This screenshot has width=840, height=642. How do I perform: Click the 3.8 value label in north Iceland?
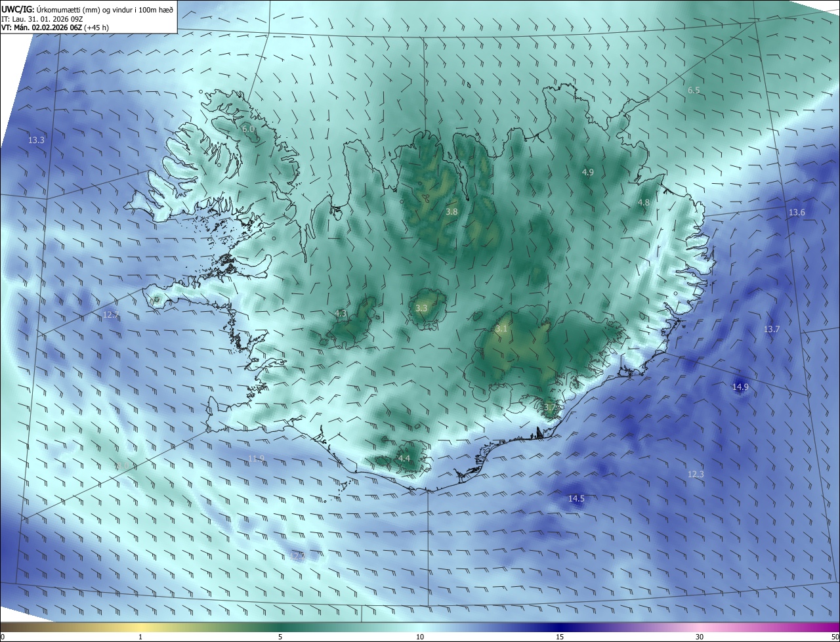pyautogui.click(x=451, y=212)
